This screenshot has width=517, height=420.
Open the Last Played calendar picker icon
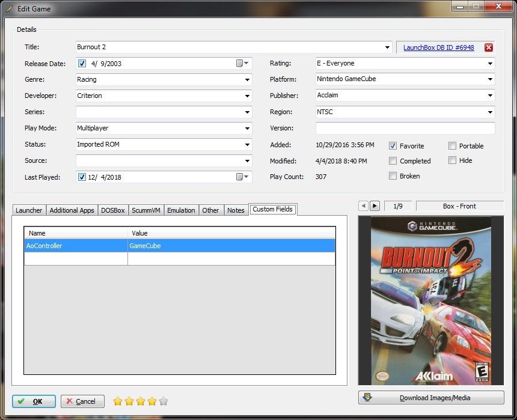pyautogui.click(x=242, y=177)
